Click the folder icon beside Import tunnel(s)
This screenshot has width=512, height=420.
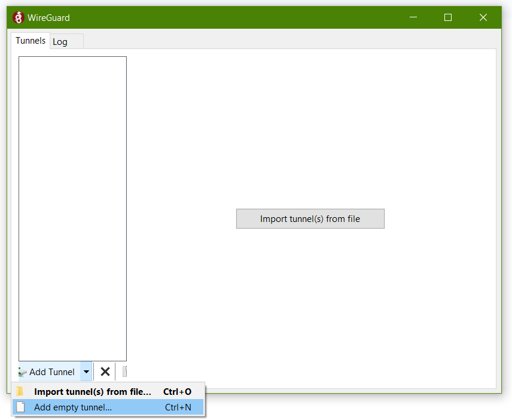(x=20, y=391)
